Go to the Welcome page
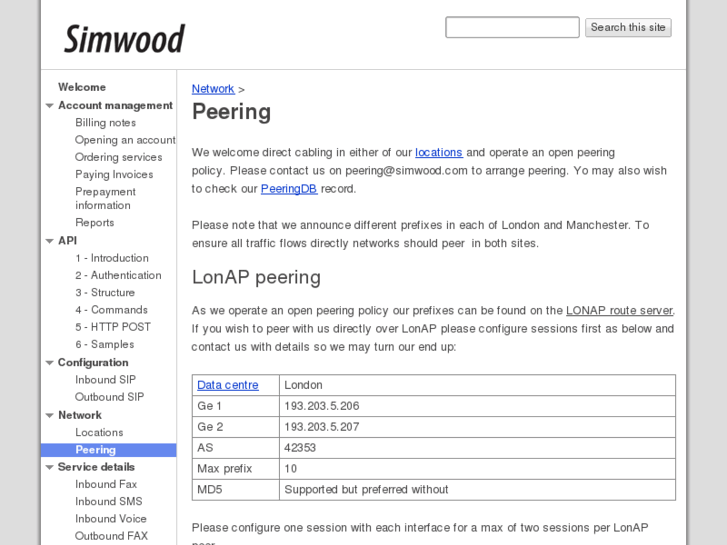 [x=82, y=87]
